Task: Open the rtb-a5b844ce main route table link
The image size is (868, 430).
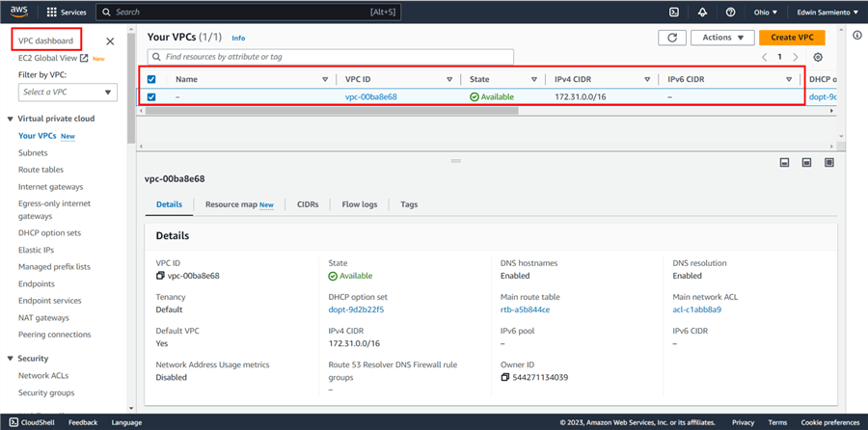Action: click(525, 309)
